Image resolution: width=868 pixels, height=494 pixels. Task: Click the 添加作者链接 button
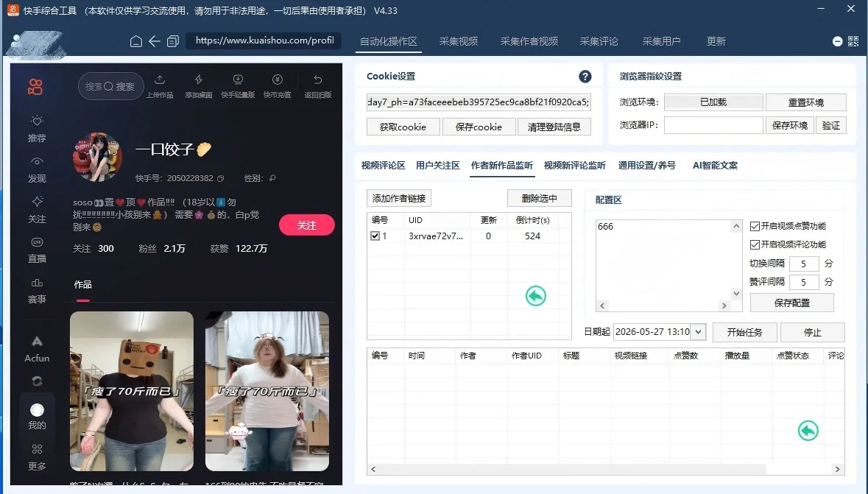click(x=399, y=198)
